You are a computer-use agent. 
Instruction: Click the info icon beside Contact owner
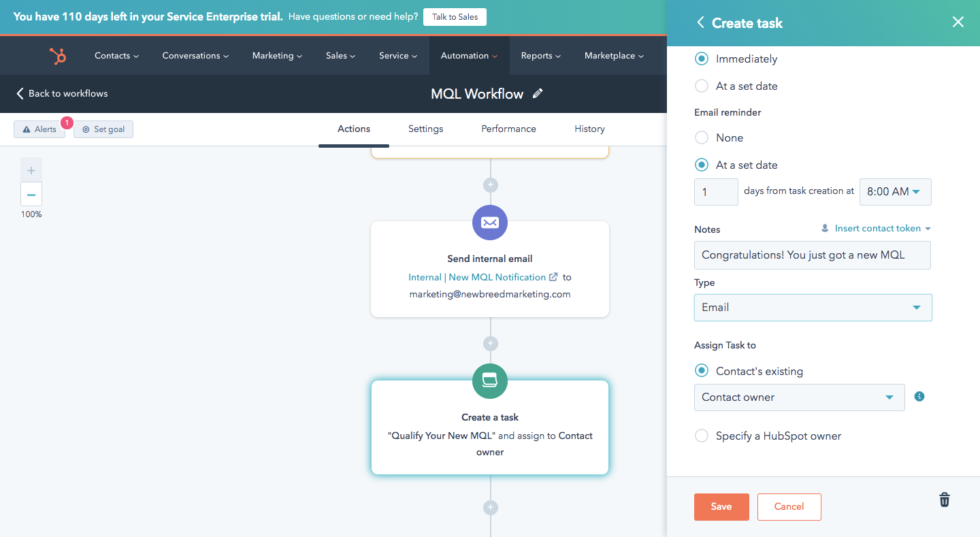(919, 397)
